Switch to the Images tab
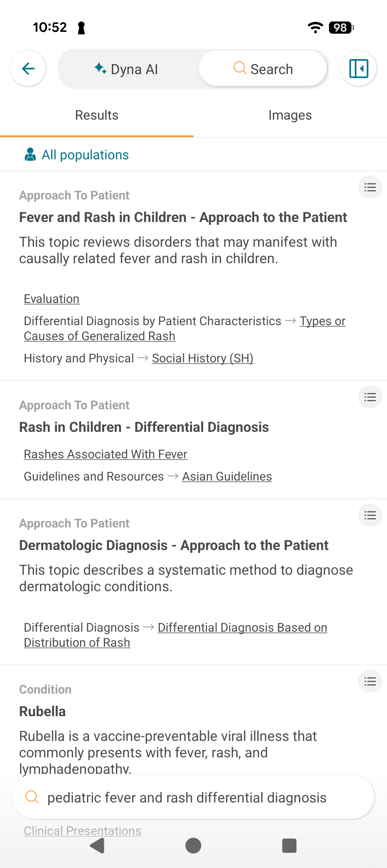Viewport: 387px width, 868px height. pos(290,115)
